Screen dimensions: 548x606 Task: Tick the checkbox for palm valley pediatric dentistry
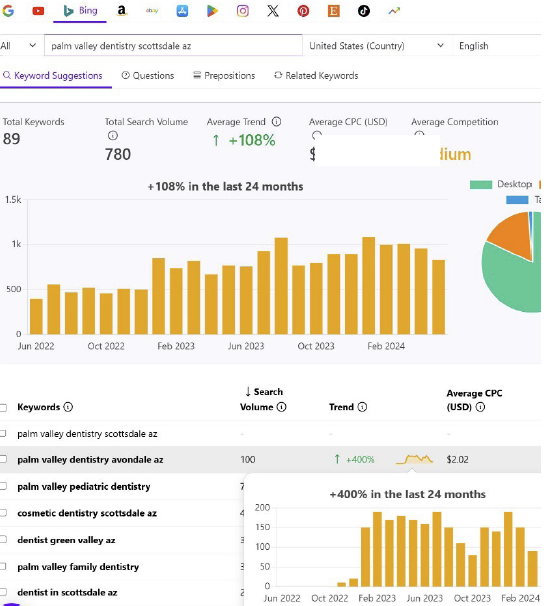[x=3, y=486]
